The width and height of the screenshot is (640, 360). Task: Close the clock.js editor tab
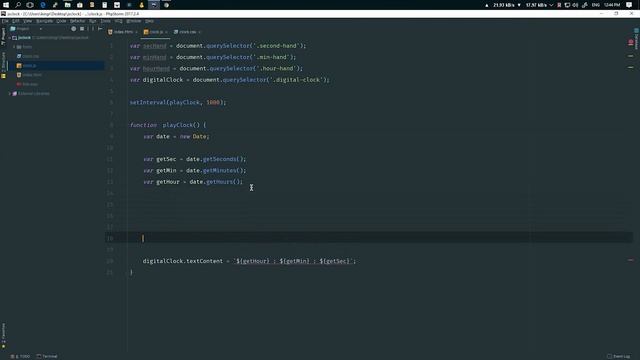coord(166,32)
